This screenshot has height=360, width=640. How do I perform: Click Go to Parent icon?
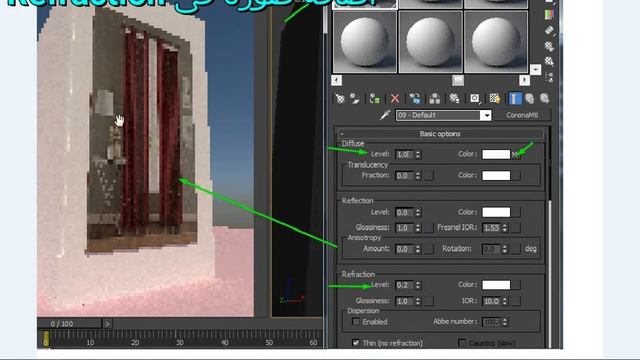530,98
